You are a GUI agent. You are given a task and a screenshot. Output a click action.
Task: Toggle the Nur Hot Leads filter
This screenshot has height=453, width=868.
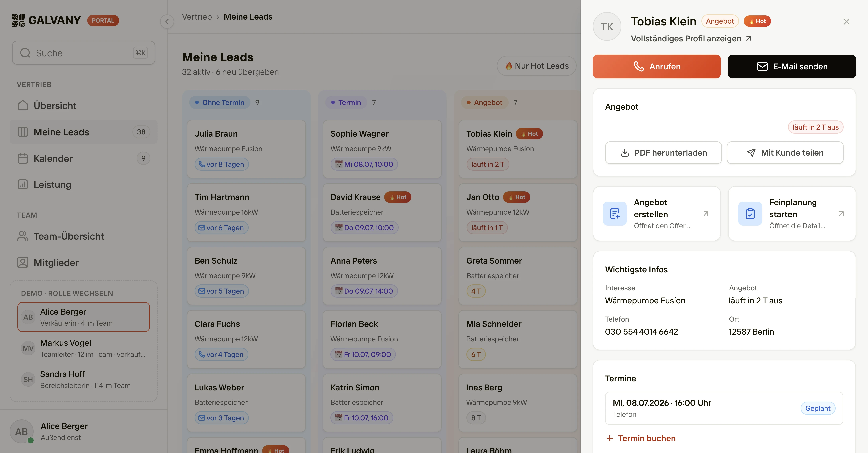[x=536, y=66]
